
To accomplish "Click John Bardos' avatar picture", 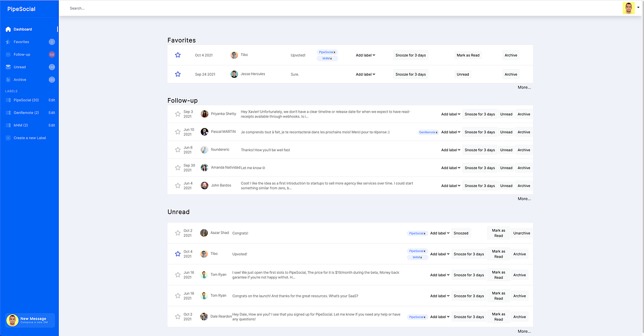I will click(x=204, y=186).
